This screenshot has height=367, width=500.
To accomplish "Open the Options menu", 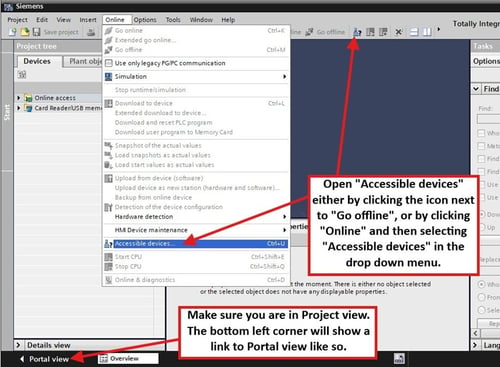I will 145,20.
